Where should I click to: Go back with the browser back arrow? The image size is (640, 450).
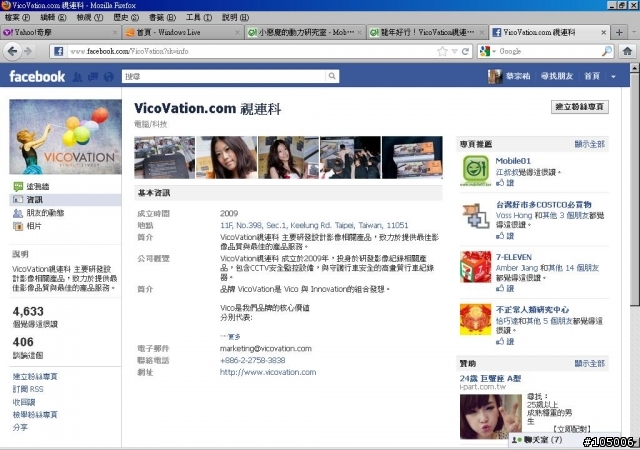tap(13, 51)
